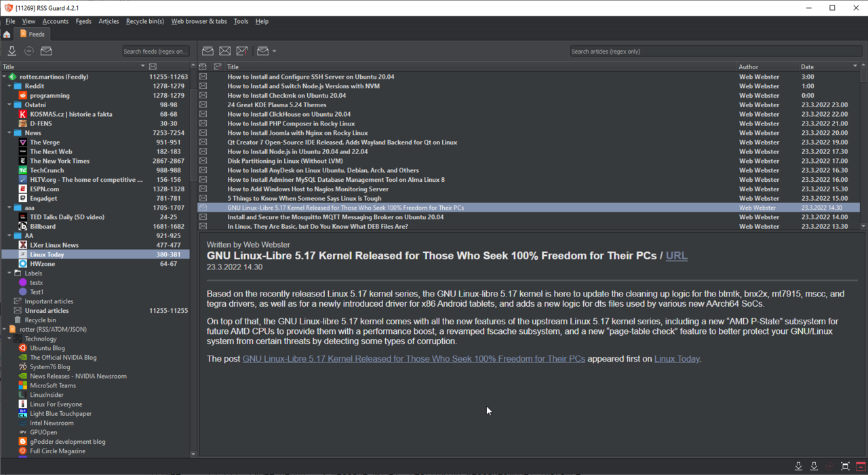Sort articles by the Author column header
The width and height of the screenshot is (868, 475).
pyautogui.click(x=768, y=66)
